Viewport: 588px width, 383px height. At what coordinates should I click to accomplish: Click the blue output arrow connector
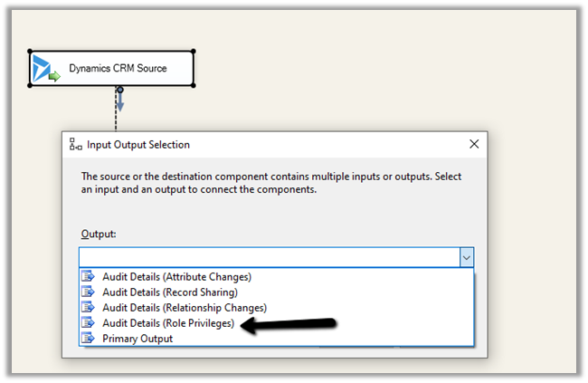coord(119,99)
